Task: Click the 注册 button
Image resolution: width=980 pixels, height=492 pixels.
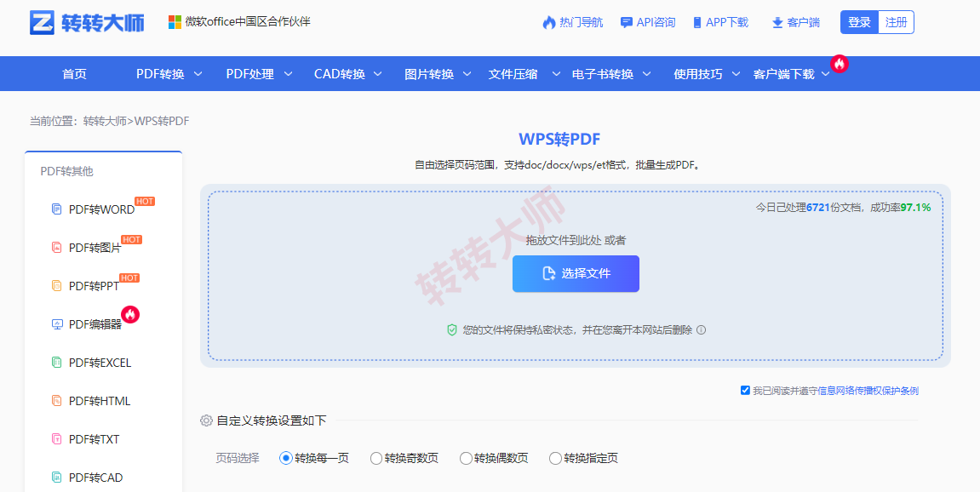Action: tap(897, 22)
